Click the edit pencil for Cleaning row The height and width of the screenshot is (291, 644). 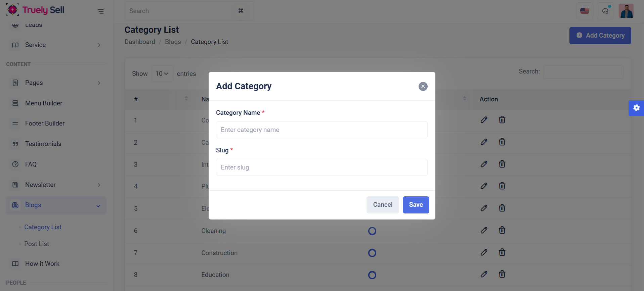pyautogui.click(x=484, y=230)
